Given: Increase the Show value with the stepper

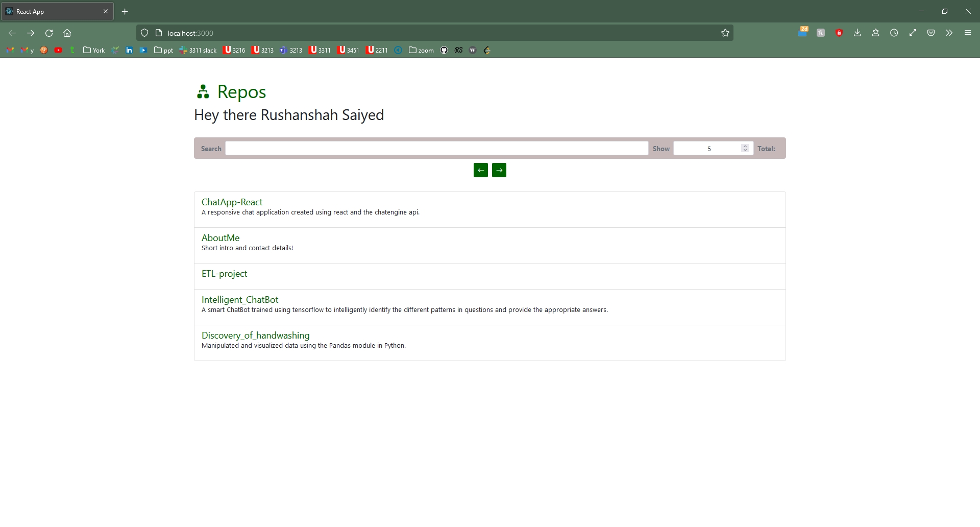Looking at the screenshot, I should pos(745,146).
